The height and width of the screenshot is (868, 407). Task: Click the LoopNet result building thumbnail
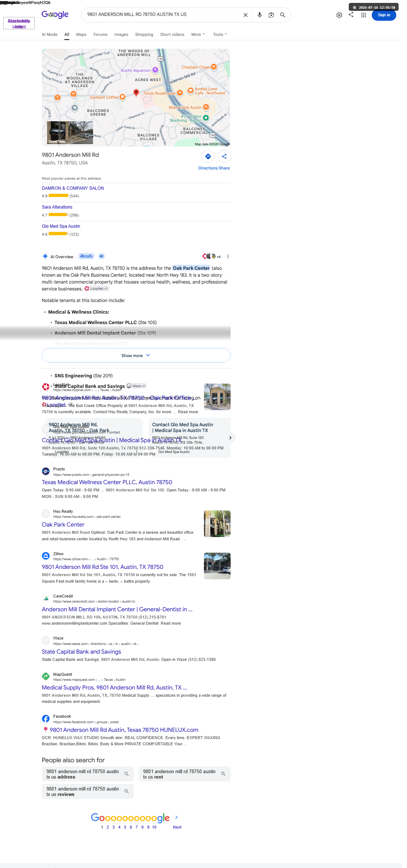(217, 397)
